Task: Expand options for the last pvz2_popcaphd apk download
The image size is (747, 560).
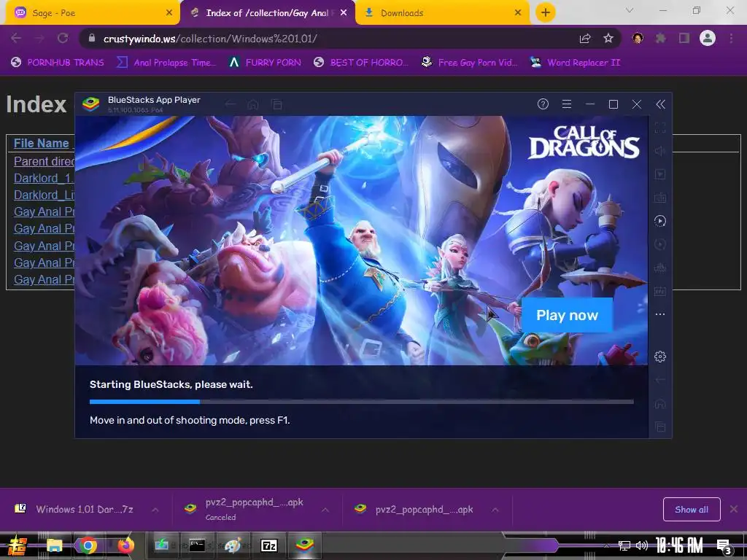Action: (x=495, y=510)
